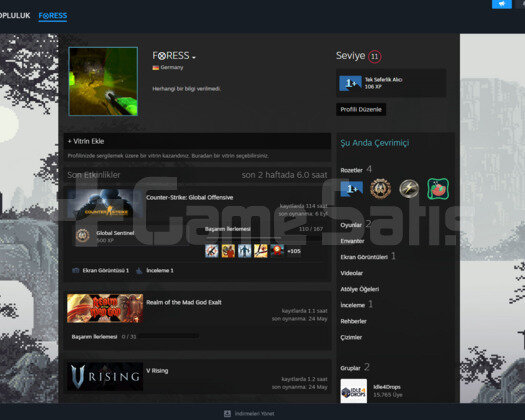The width and height of the screenshot is (525, 420).
Task: Open the Realm of the Mad God banner
Action: (x=105, y=308)
